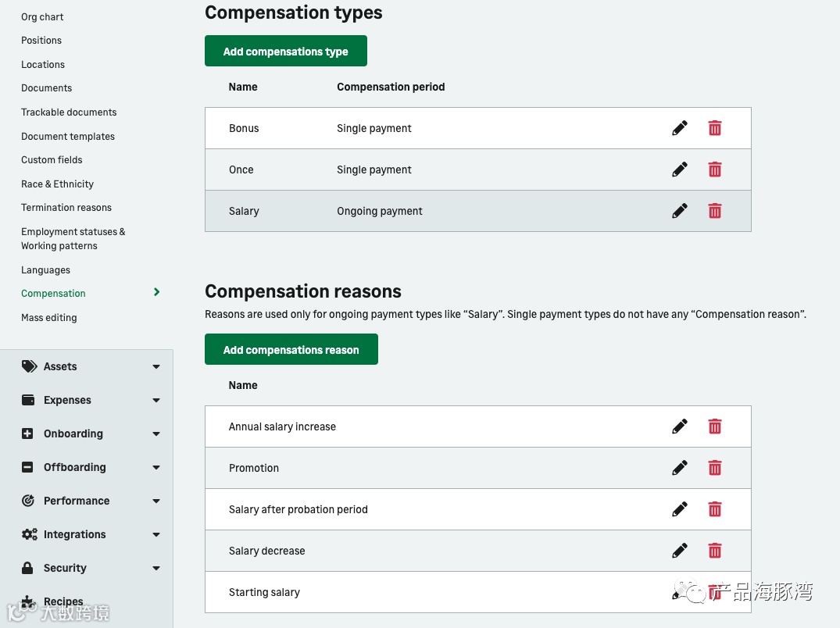Delete the Bonus compensation type
The width and height of the screenshot is (840, 628).
tap(714, 128)
